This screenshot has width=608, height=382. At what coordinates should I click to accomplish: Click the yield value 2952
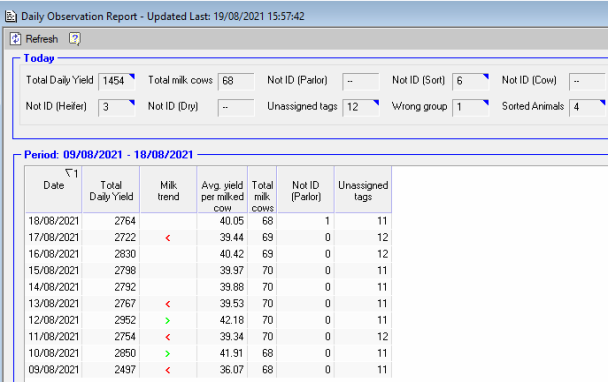125,320
